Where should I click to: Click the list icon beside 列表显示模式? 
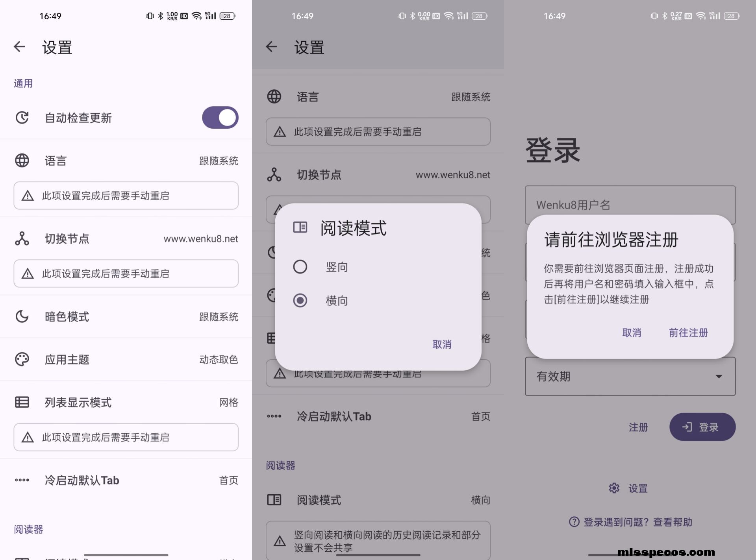[22, 402]
